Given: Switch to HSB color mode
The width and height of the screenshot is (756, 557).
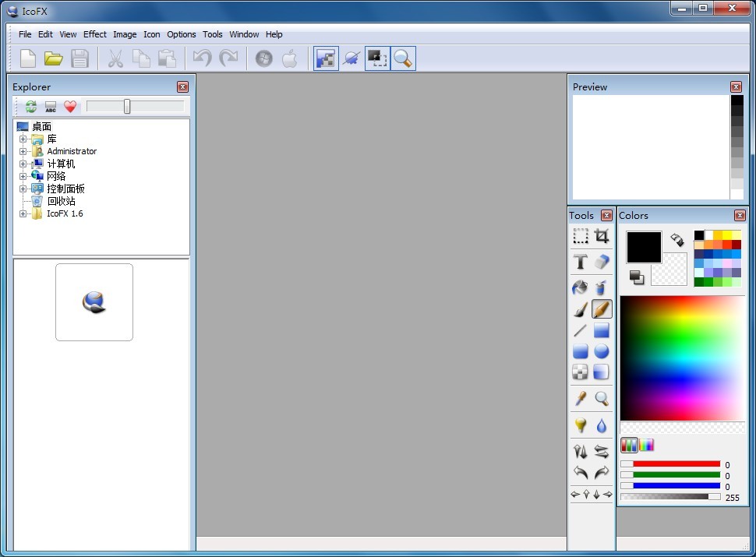Looking at the screenshot, I should pos(647,446).
